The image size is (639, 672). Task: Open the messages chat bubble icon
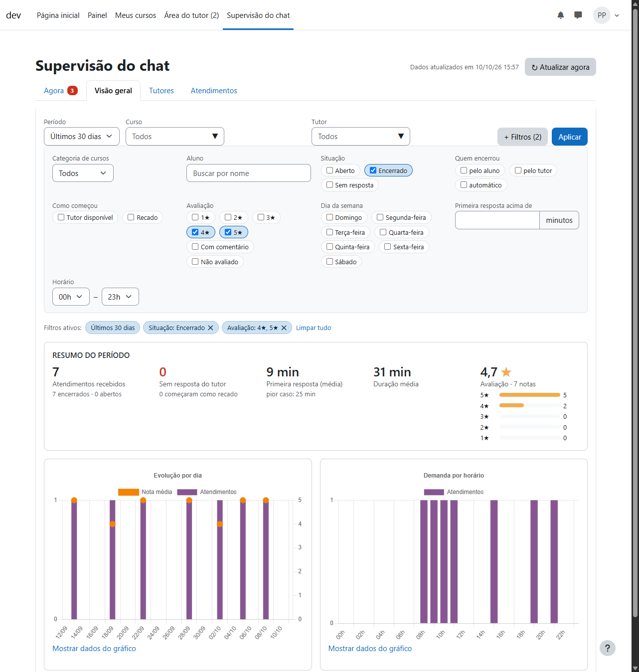click(578, 15)
